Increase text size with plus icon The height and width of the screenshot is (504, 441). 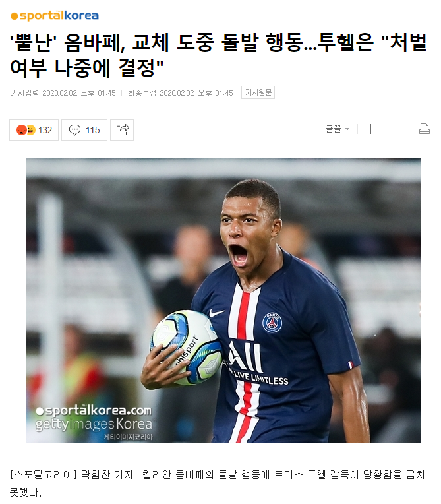tap(370, 129)
